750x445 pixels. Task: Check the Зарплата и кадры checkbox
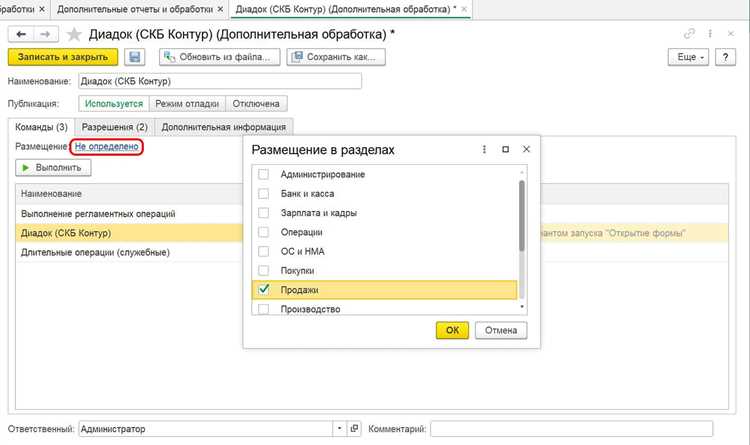[x=264, y=212]
